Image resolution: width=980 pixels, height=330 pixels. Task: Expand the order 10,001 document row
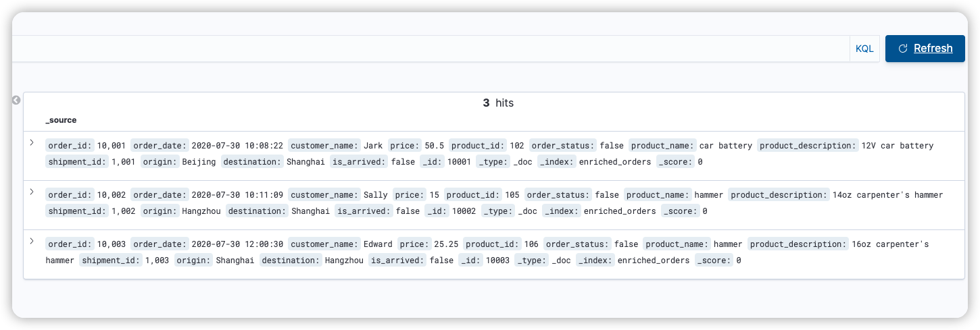point(32,142)
